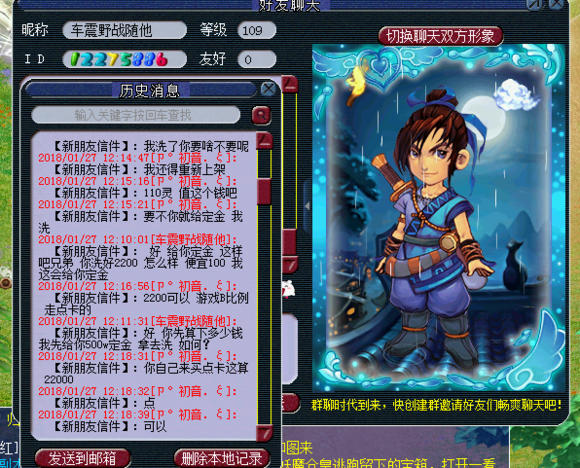The width and height of the screenshot is (580, 468).
Task: Click the nickname field 车震野战随他
Action: 125,30
